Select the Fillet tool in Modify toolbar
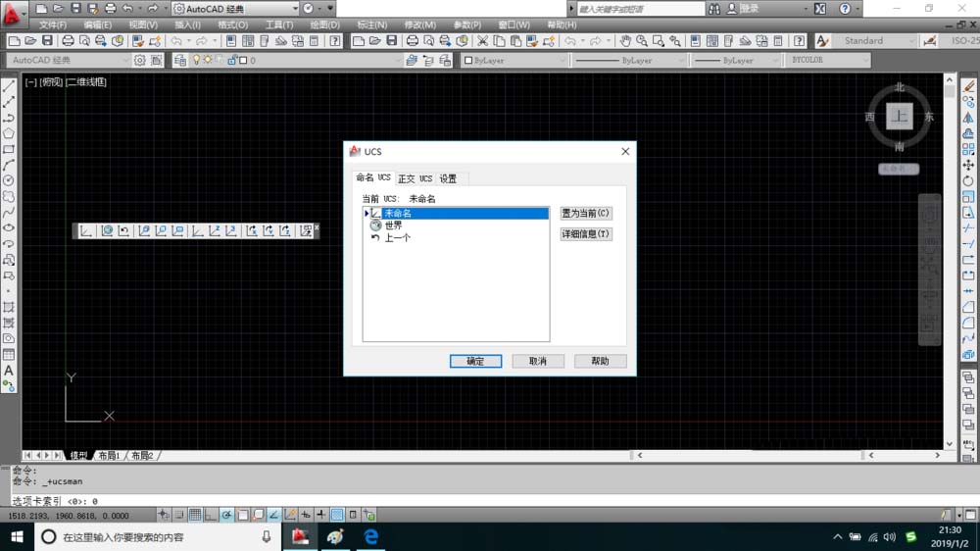980x551 pixels. (968, 323)
